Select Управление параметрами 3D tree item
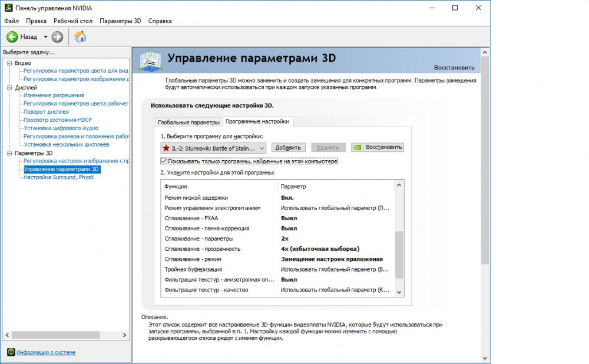Viewport: 589px width, 364px height. [62, 169]
